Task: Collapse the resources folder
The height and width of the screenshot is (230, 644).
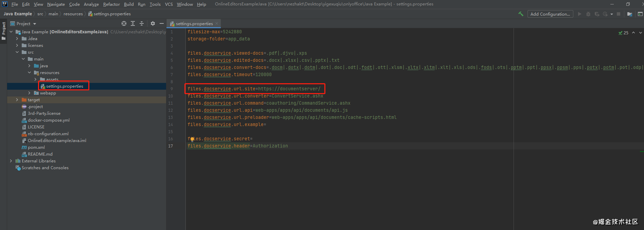Action: (x=29, y=72)
